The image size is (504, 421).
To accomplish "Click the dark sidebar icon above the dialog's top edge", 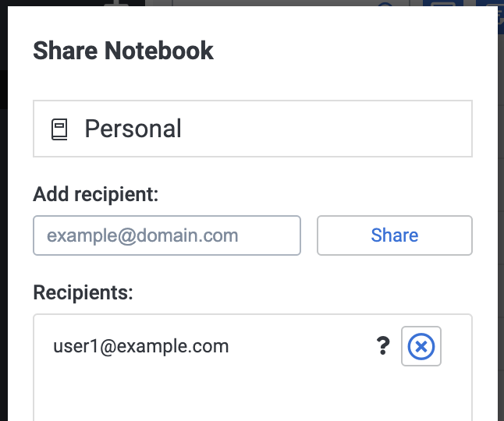I will 118,3.
